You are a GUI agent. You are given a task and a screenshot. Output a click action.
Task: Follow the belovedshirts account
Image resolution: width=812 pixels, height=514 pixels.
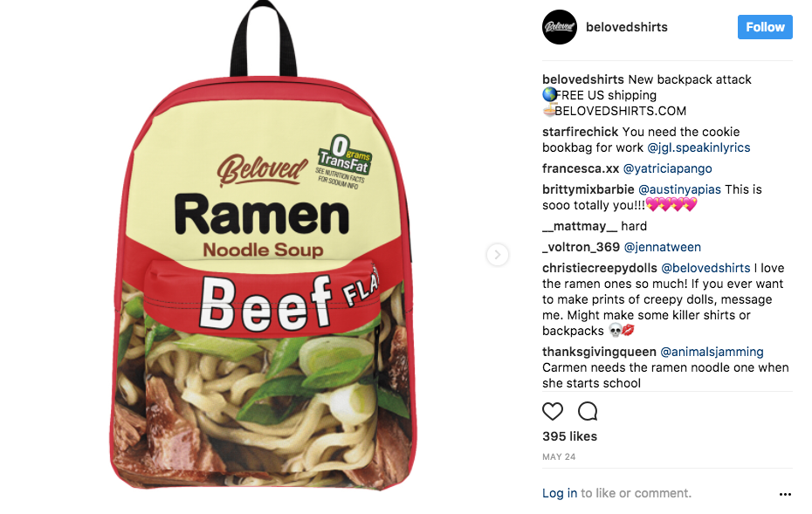coord(765,27)
